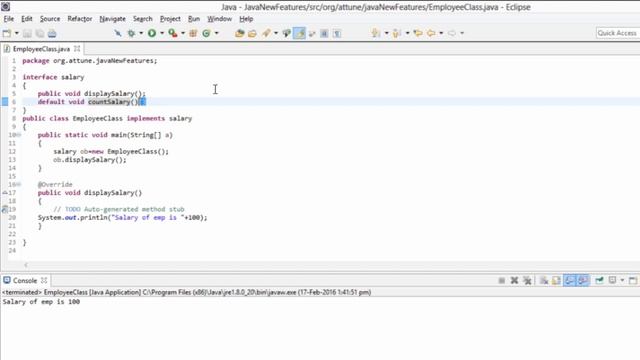640x360 pixels.
Task: Close the Console view tab
Action: tap(44, 280)
